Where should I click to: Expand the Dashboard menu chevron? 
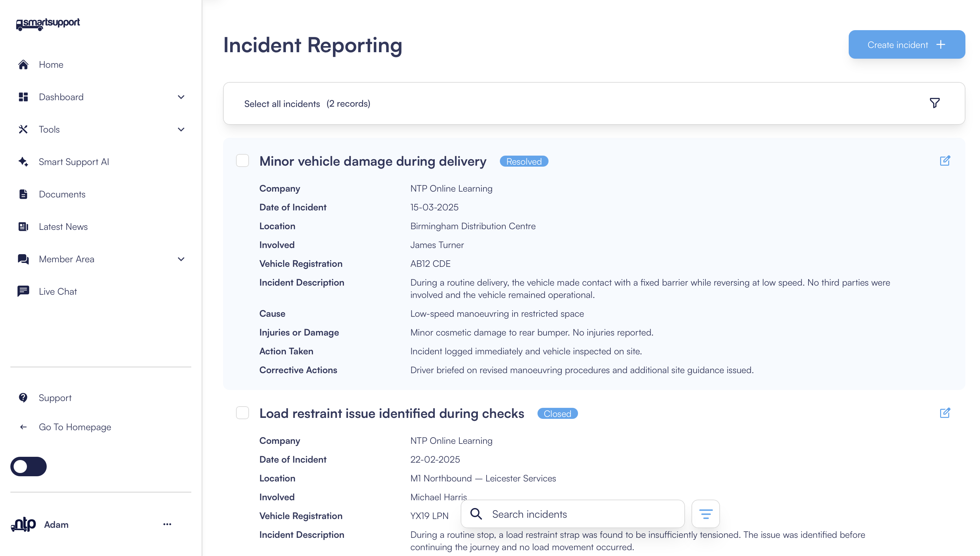[x=181, y=97]
